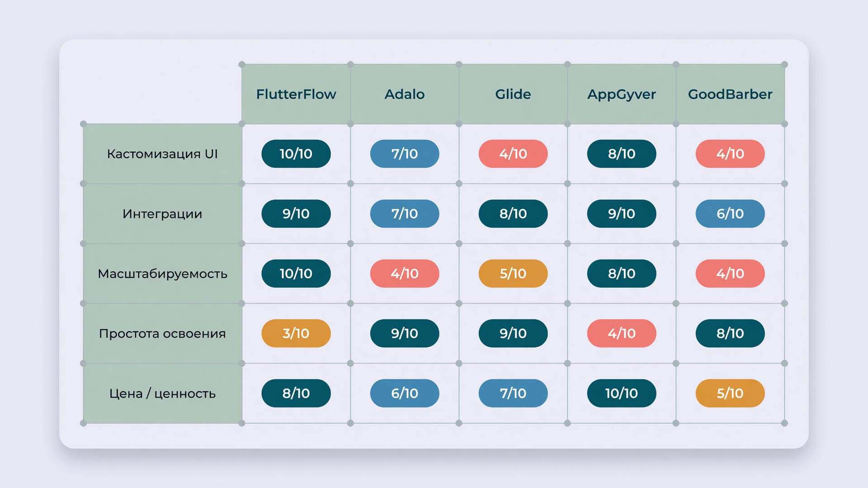The height and width of the screenshot is (488, 868).
Task: Click Glide's 4/10 score for Кастомизация UI
Action: pos(513,154)
